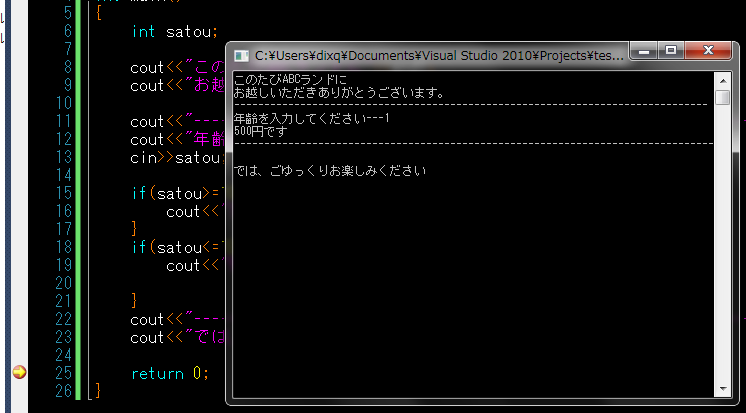
Task: Click line number 6 in the gutter
Action: [x=68, y=31]
